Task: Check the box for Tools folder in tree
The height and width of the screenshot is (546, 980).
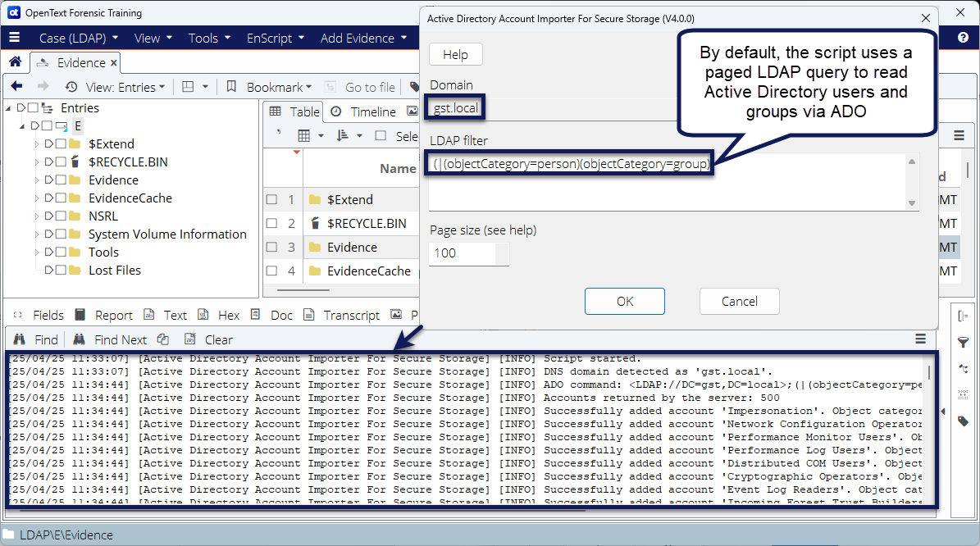Action: point(61,253)
